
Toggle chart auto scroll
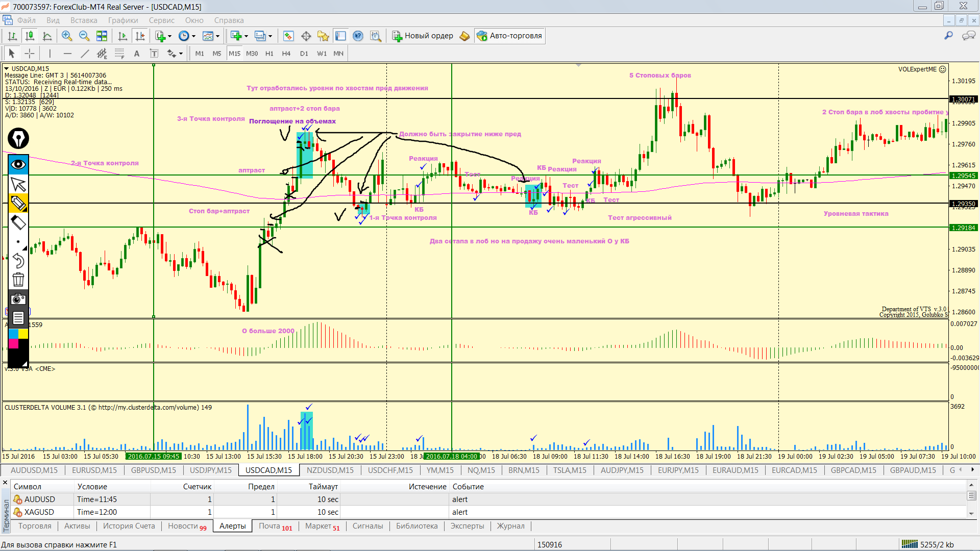122,36
